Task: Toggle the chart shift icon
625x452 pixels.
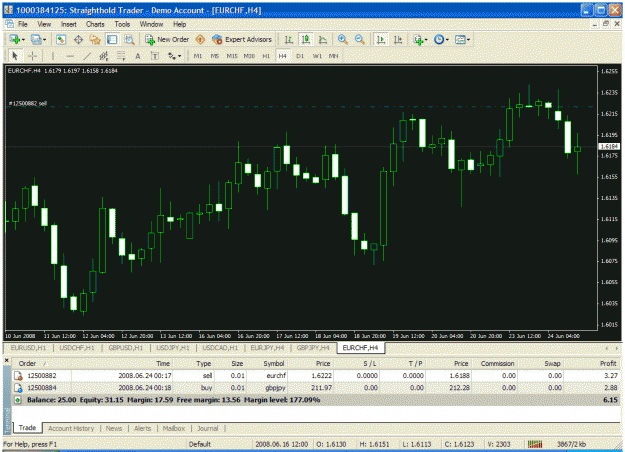Action: pyautogui.click(x=398, y=39)
